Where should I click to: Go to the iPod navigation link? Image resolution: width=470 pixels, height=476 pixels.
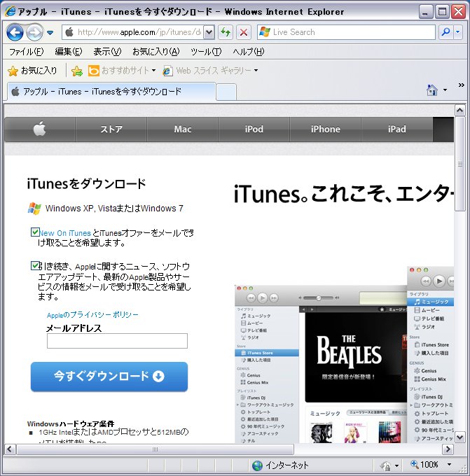point(254,129)
